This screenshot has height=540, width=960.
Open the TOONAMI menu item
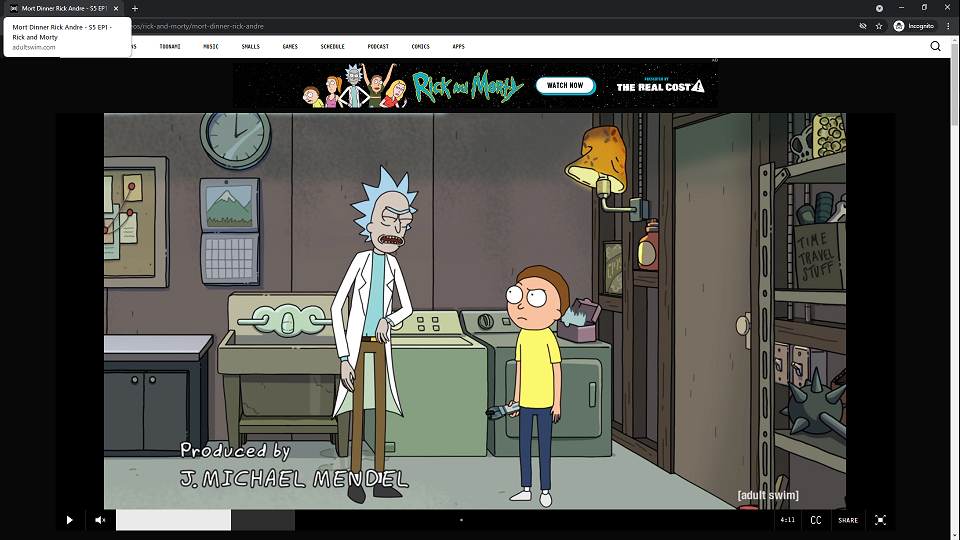(x=170, y=46)
